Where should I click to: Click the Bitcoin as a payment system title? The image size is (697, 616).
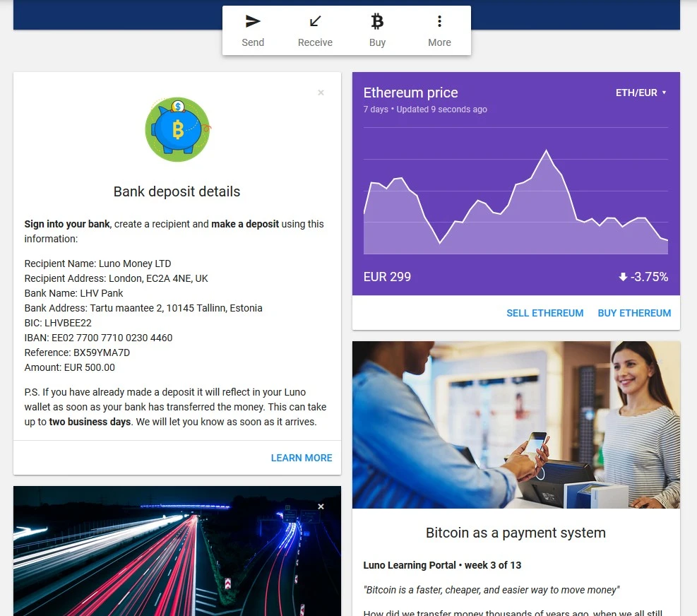point(516,533)
